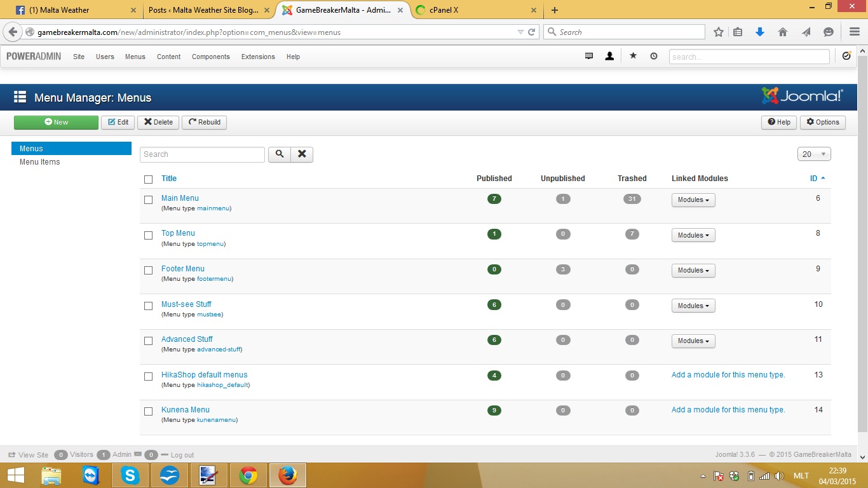
Task: Select Menu Items in the sidebar
Action: [40, 162]
